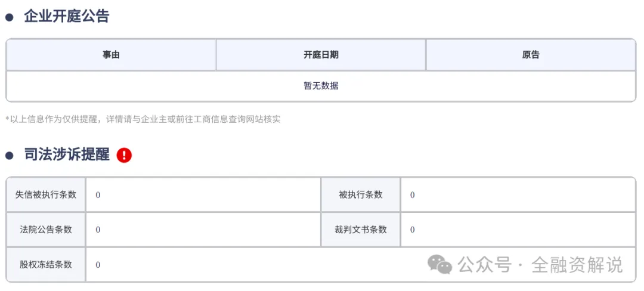Viewport: 644px width, 291px height.
Task: Click the 失信被执行条数 label cell
Action: pos(46,194)
